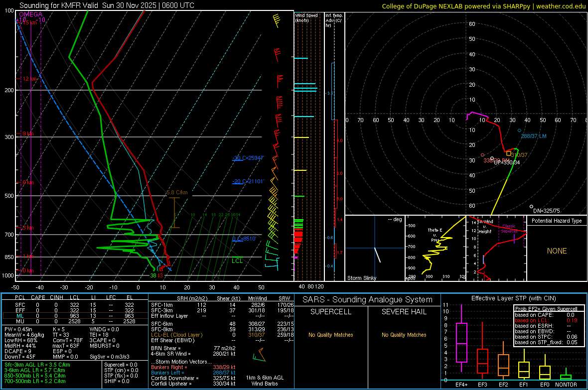Click the Wind Speed (knots) panel header
This screenshot has width=588, height=390.
tap(306, 17)
